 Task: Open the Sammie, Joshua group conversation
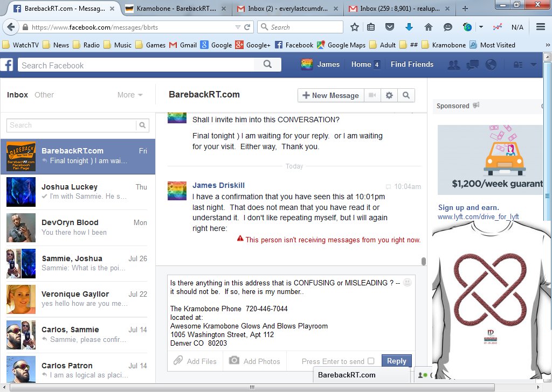(78, 263)
